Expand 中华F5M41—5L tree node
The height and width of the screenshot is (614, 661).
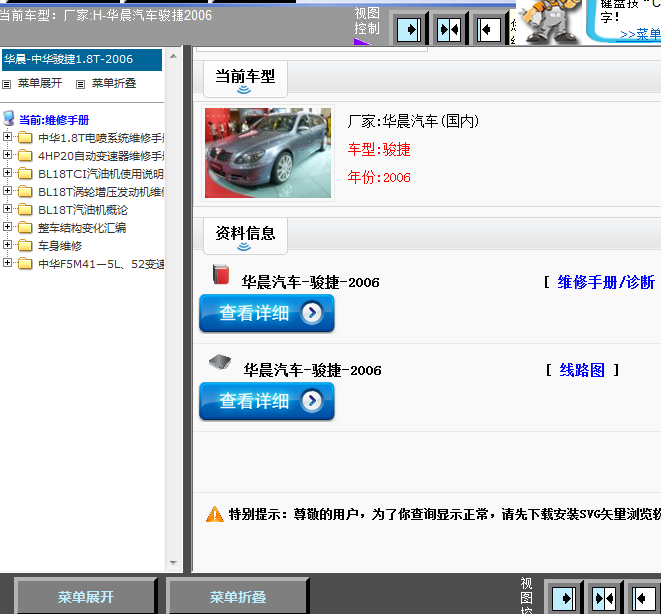(x=7, y=263)
